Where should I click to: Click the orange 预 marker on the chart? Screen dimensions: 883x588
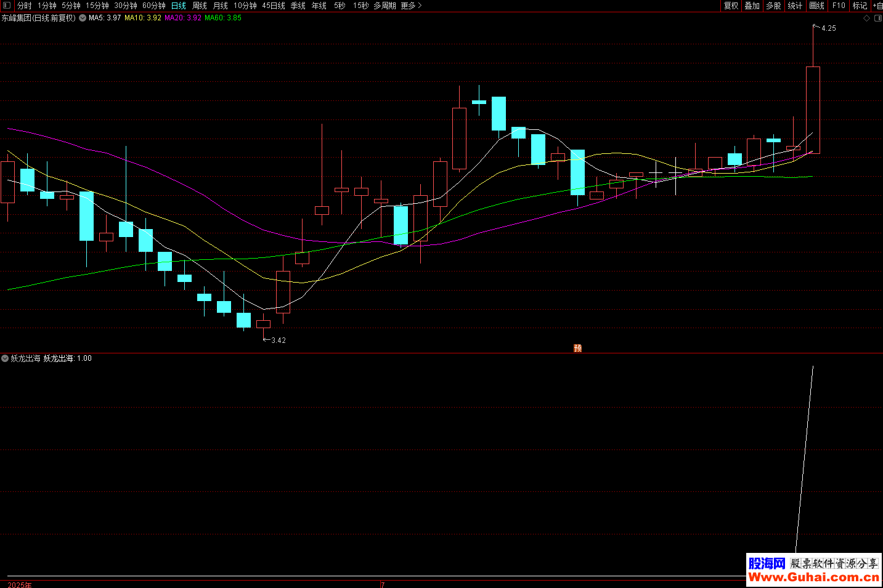pos(577,348)
